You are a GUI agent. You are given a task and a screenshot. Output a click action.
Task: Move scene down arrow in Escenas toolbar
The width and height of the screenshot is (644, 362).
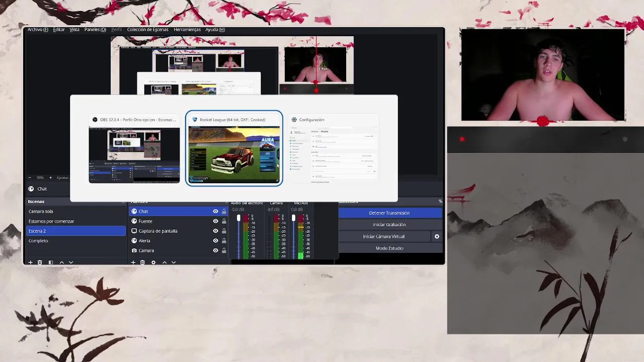coord(71,262)
